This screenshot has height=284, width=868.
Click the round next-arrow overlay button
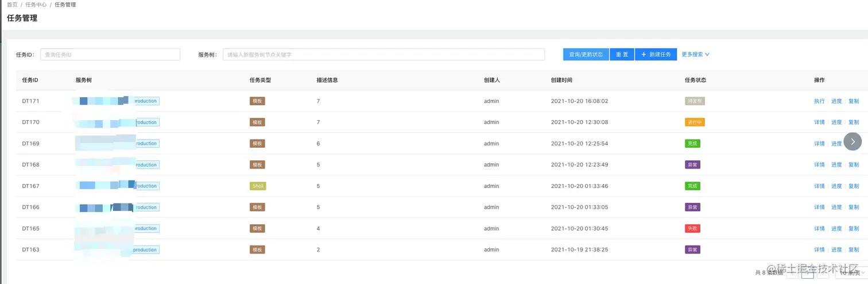tap(852, 141)
